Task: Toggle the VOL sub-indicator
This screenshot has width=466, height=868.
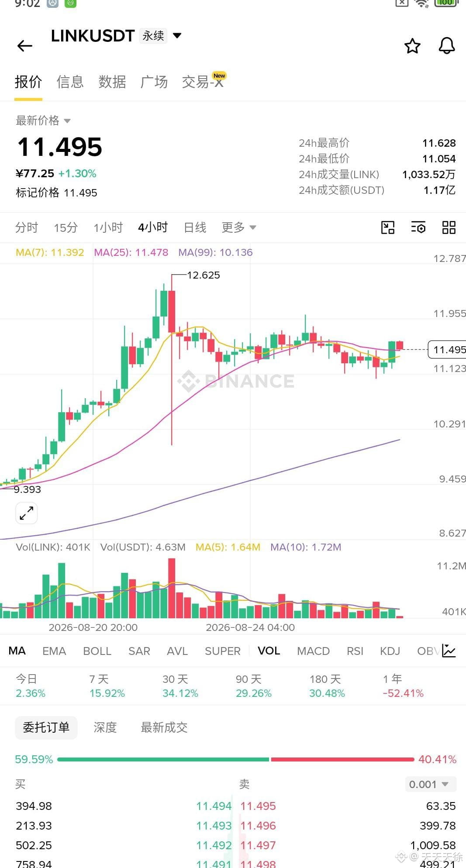Action: click(x=269, y=651)
